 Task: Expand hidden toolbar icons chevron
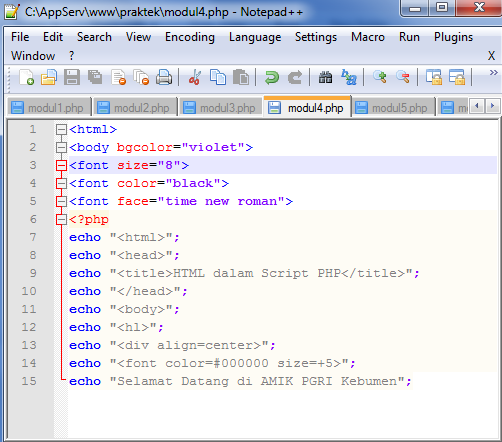493,72
